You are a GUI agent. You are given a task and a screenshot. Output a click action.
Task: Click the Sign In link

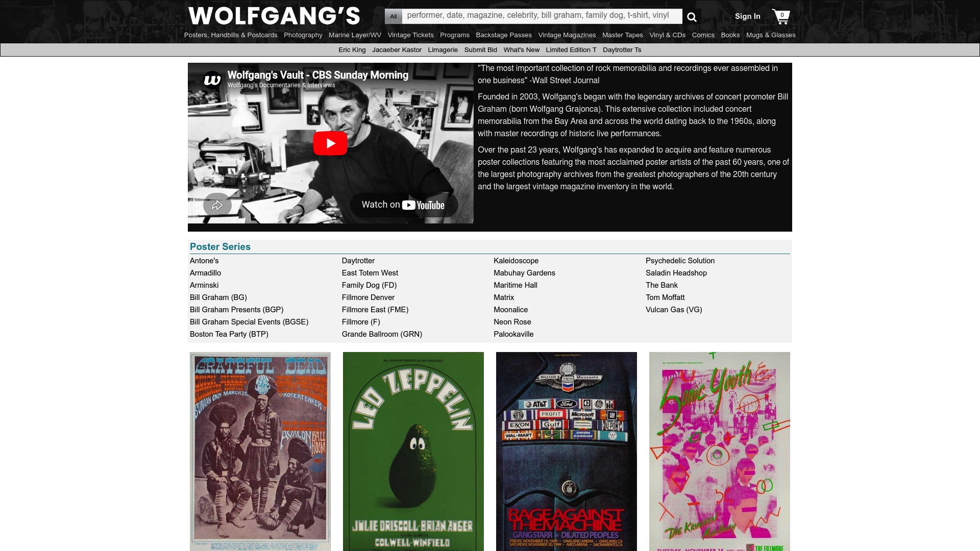[747, 16]
